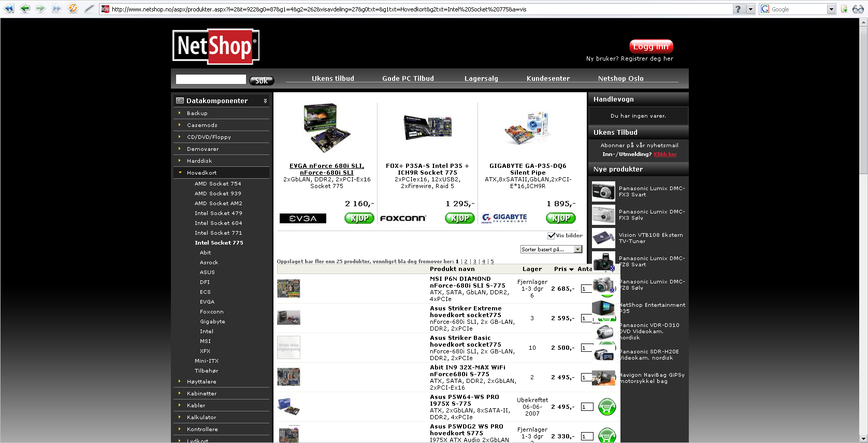Click the Logg inn button
868x443 pixels.
(651, 47)
